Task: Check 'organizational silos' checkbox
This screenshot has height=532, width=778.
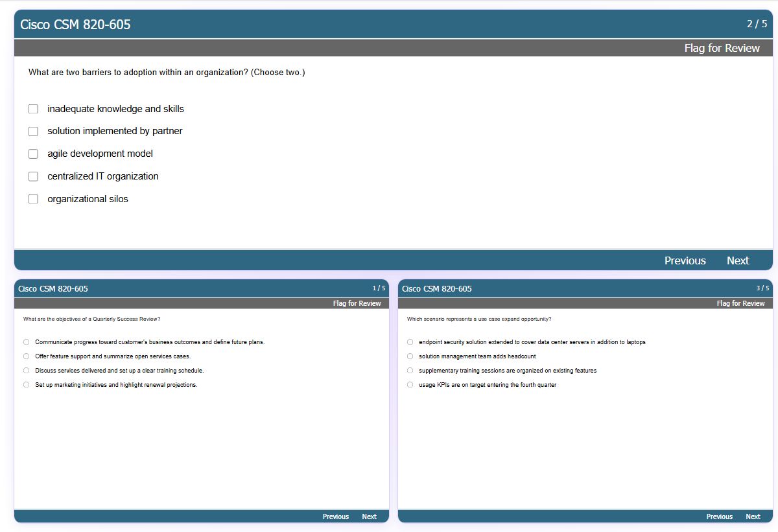Action: click(33, 199)
